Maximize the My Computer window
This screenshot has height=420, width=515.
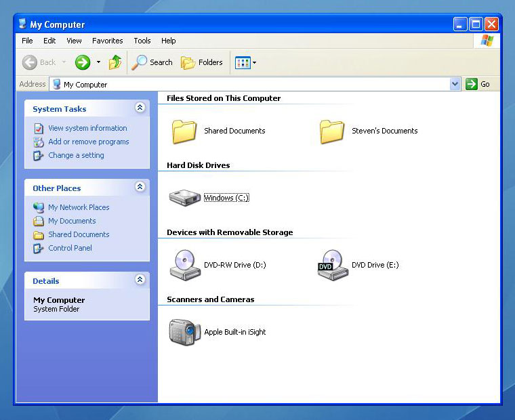pyautogui.click(x=476, y=24)
